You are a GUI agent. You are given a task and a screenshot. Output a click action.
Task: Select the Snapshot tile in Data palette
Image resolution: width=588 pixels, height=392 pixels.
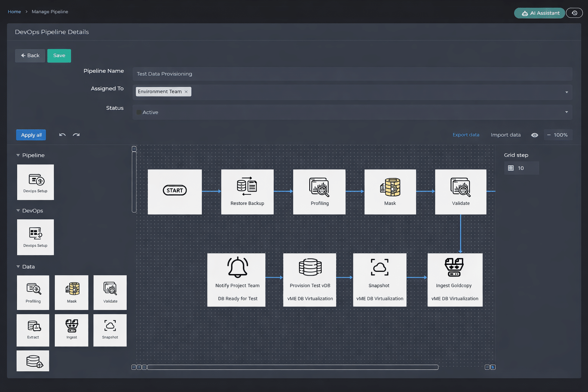click(x=110, y=330)
